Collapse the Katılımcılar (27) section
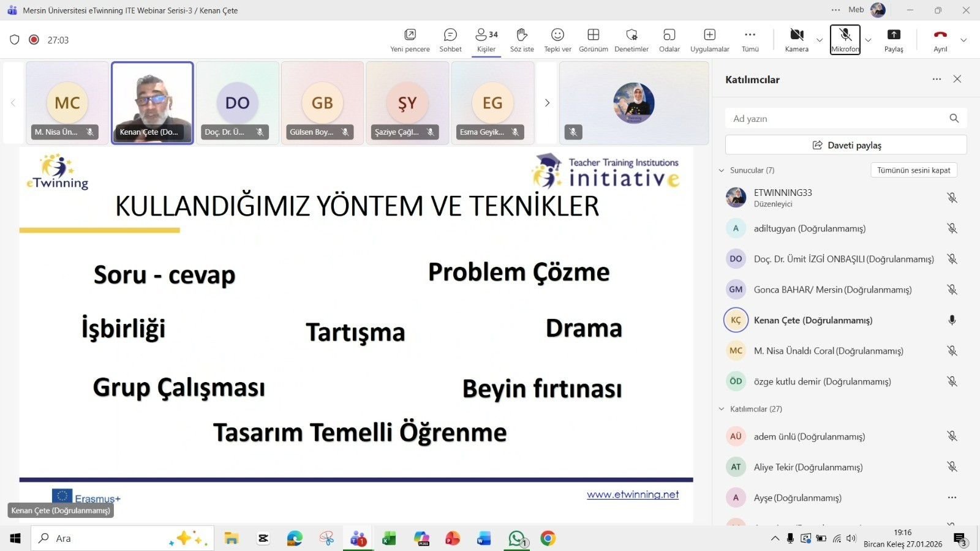The image size is (980, 551). 722,409
